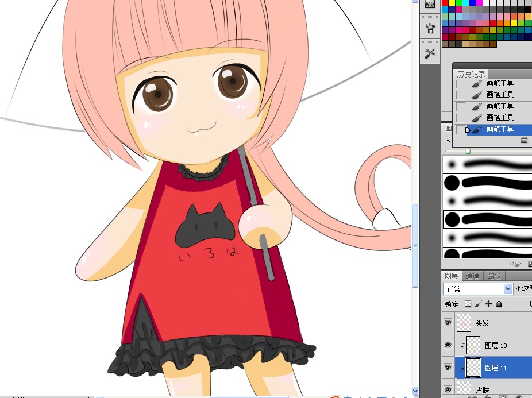Enable lock image pixels brush icon
Image resolution: width=532 pixels, height=398 pixels.
click(x=478, y=304)
